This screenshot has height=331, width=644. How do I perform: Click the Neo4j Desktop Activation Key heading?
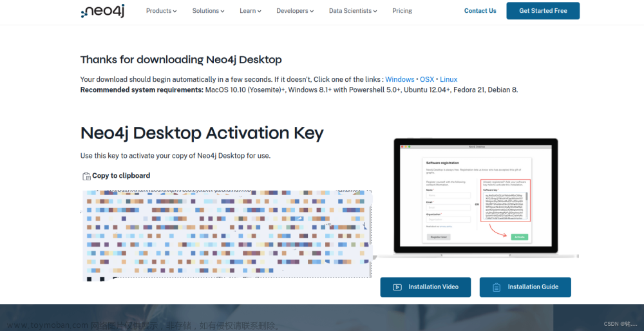tap(202, 133)
